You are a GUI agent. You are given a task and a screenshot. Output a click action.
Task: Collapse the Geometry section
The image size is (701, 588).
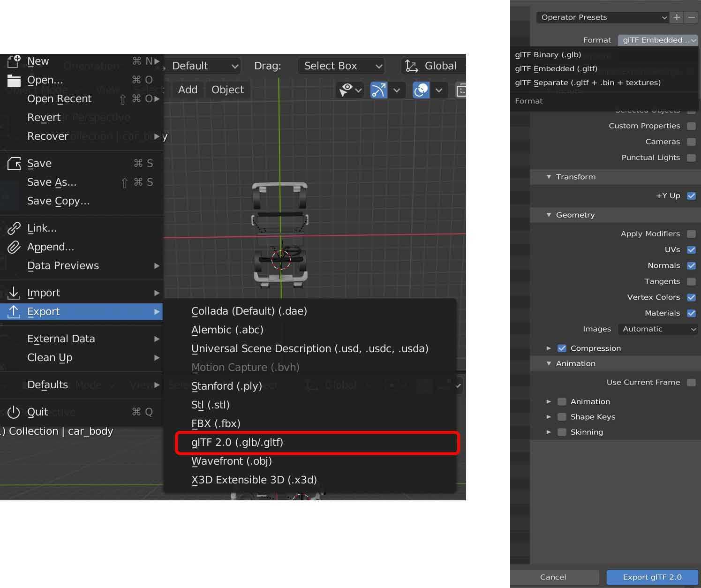pyautogui.click(x=549, y=215)
